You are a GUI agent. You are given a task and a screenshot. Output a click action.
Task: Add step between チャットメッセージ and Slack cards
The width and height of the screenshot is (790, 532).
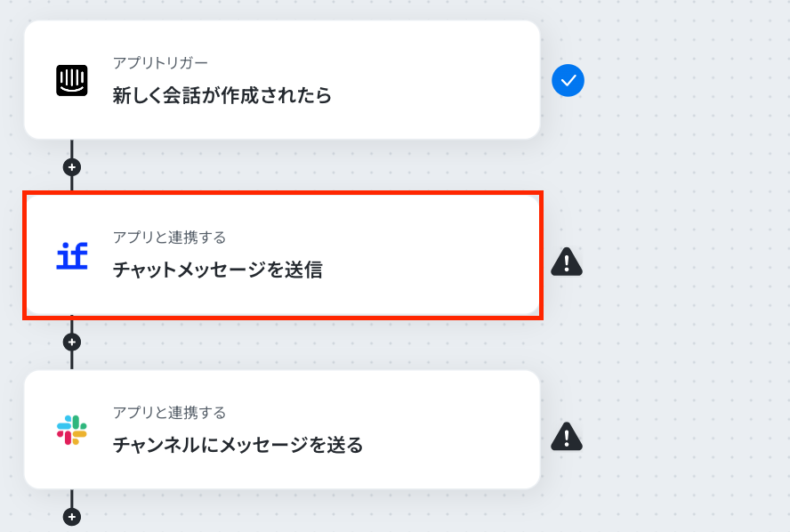72,343
